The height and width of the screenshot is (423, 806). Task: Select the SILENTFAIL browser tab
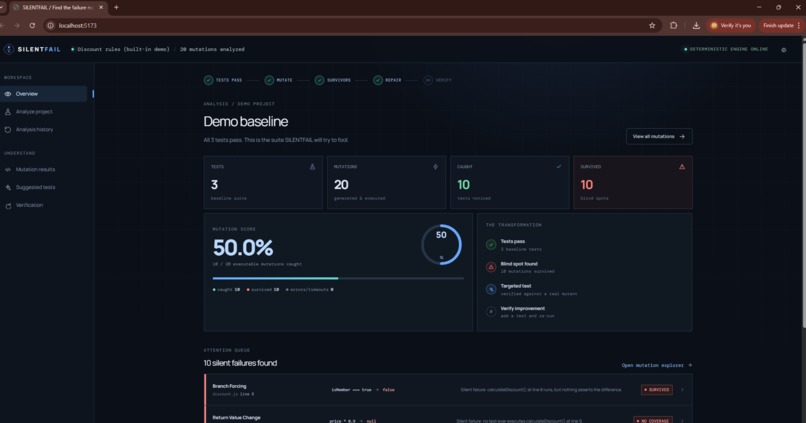(x=58, y=7)
